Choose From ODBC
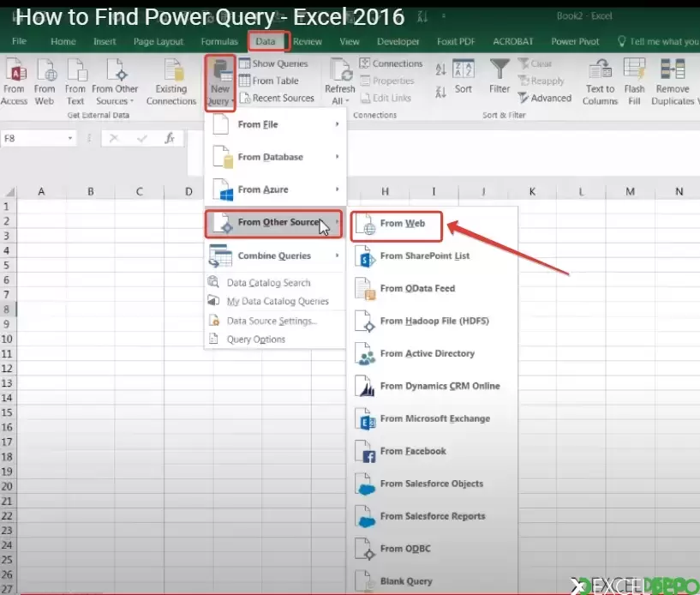Viewport: 700px width, 595px height. (x=432, y=549)
